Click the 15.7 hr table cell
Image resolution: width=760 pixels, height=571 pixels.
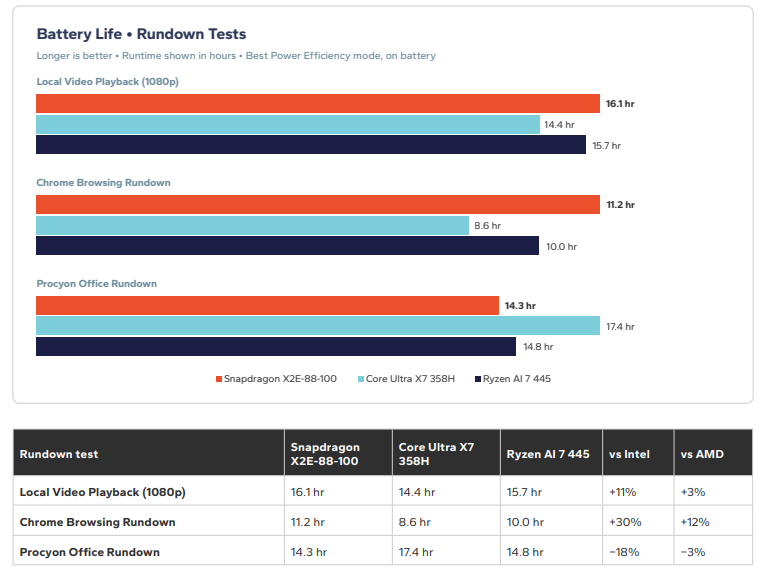click(552, 491)
